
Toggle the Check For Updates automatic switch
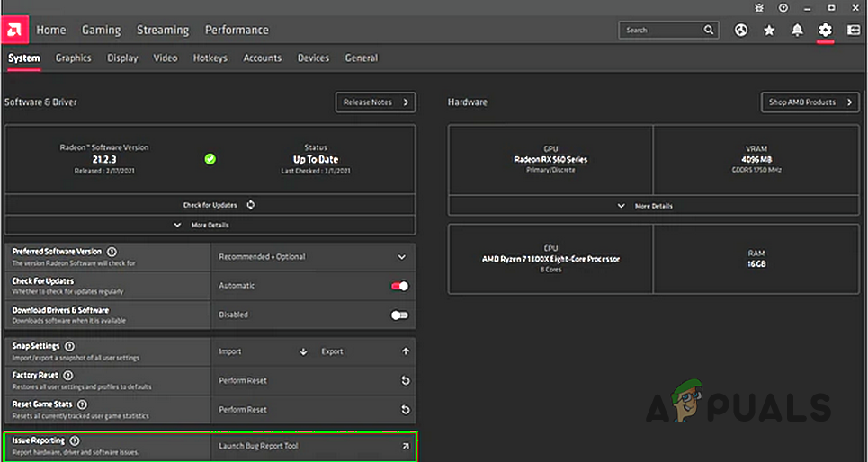click(x=399, y=286)
